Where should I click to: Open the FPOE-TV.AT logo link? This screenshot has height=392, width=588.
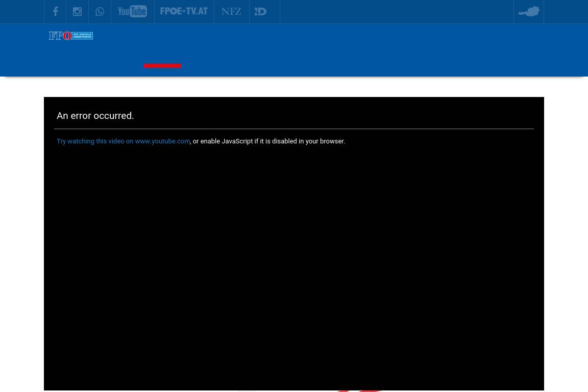point(184,11)
